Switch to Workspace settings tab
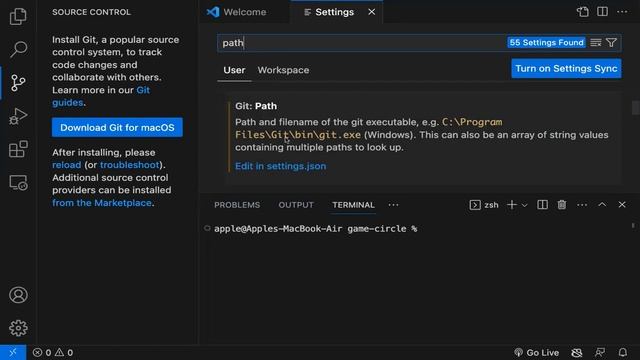Viewport: 640px width, 360px height. (283, 70)
